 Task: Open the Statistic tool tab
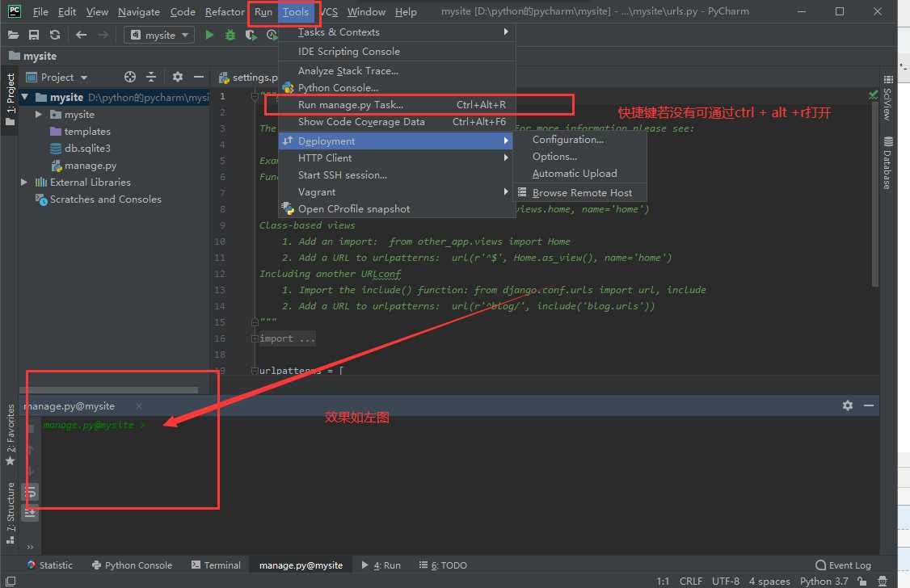click(x=50, y=565)
